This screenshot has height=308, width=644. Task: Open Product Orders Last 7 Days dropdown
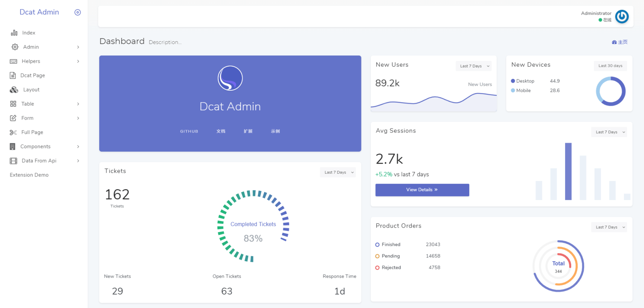click(x=609, y=227)
